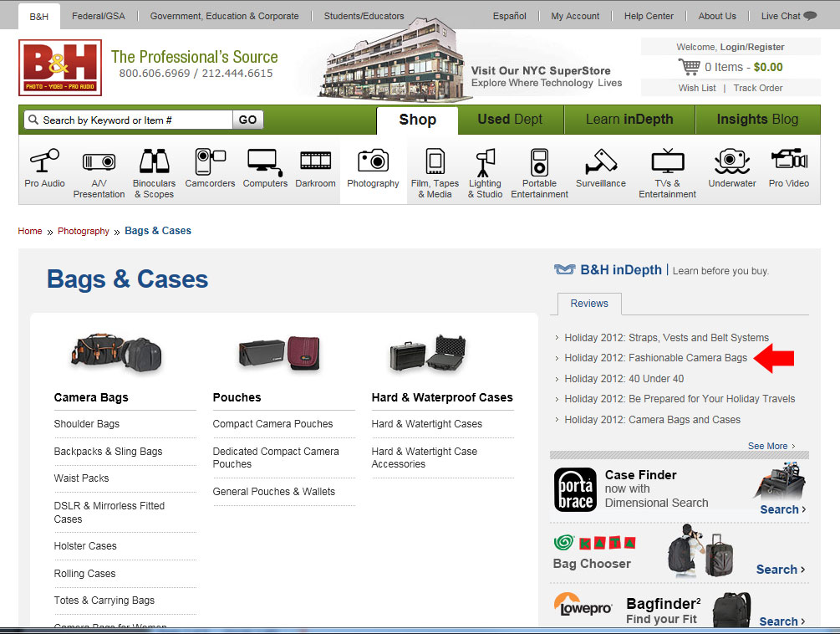Click the Kata logo
840x634 pixels.
click(x=594, y=542)
